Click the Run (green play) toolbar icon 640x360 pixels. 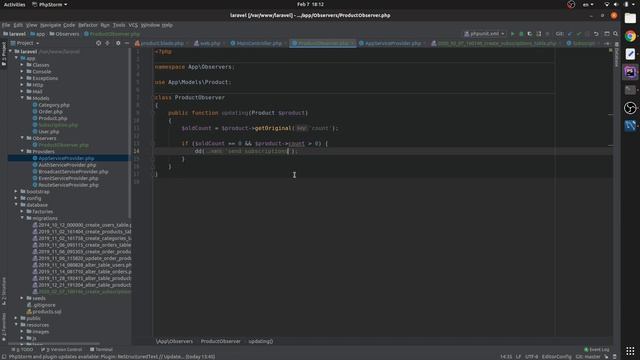coord(513,34)
